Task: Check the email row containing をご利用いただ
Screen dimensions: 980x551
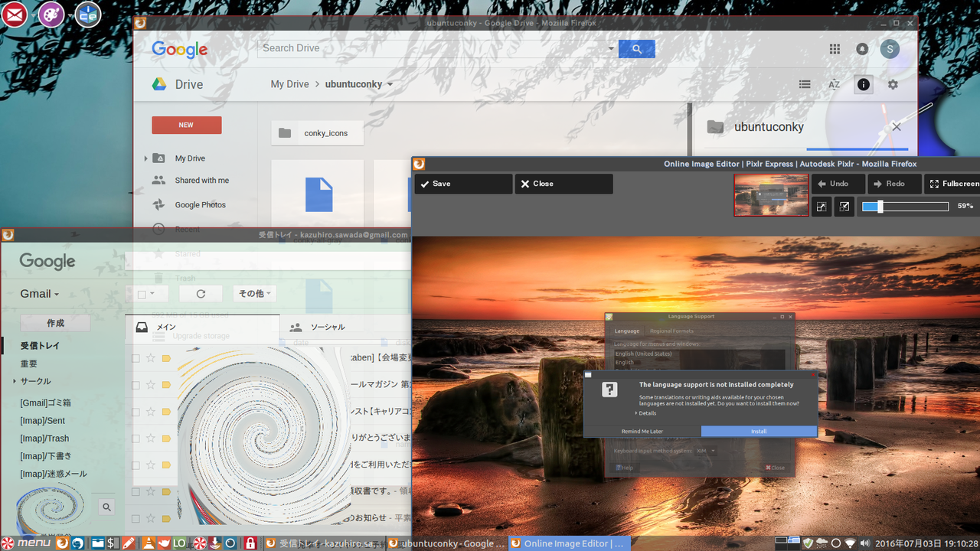Action: coord(136,465)
